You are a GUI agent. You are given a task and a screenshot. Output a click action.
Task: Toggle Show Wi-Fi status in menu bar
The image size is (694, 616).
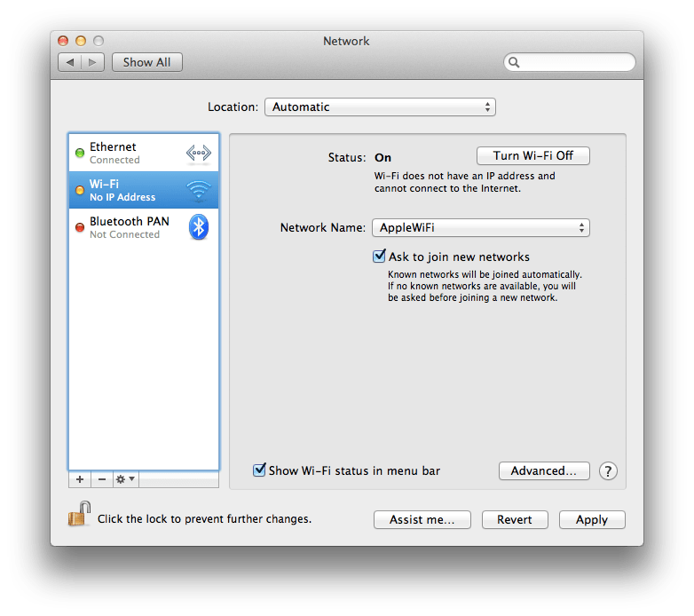click(x=259, y=470)
